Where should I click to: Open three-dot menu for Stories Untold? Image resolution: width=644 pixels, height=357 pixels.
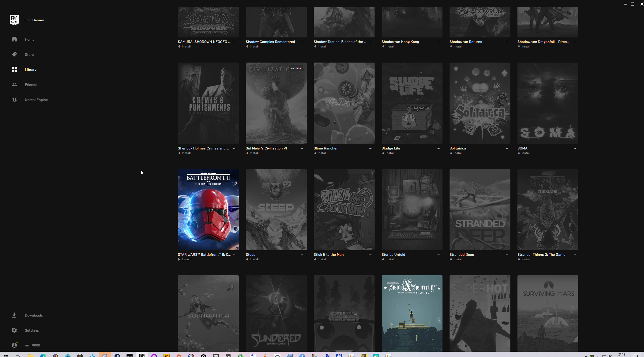[438, 255]
